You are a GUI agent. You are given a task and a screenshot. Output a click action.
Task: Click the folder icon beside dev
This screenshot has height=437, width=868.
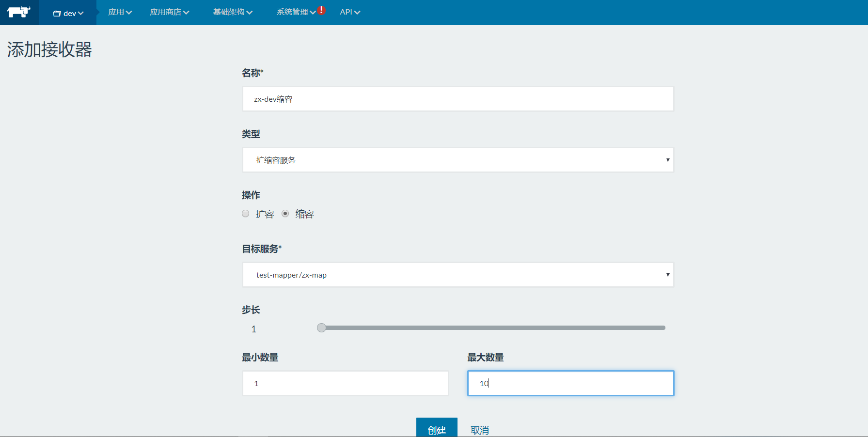57,14
